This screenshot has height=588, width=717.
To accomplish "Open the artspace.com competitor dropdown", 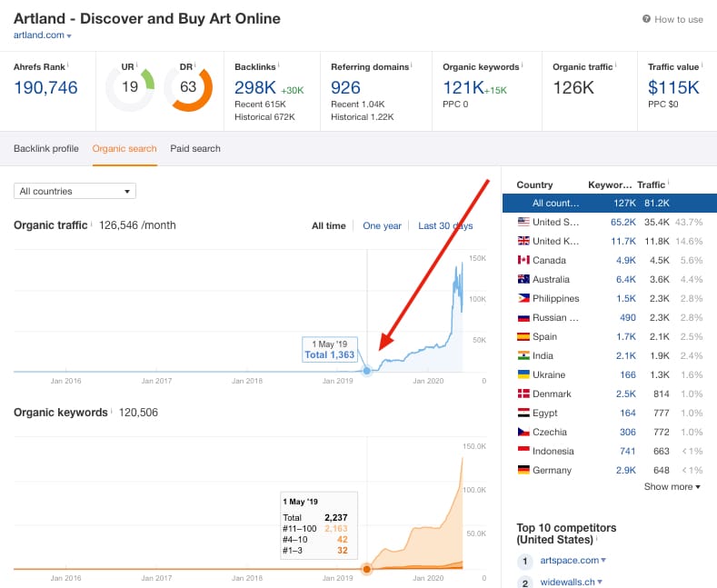I will coord(603,560).
